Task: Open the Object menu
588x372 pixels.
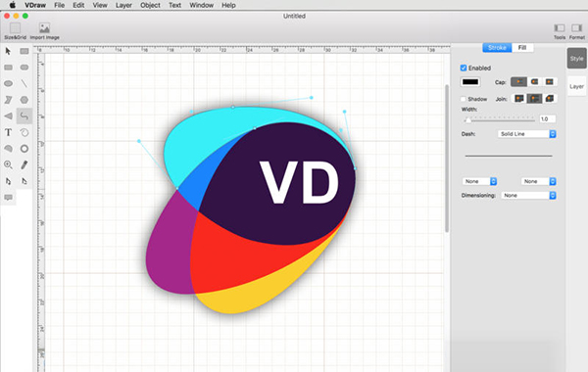Action: (x=150, y=5)
